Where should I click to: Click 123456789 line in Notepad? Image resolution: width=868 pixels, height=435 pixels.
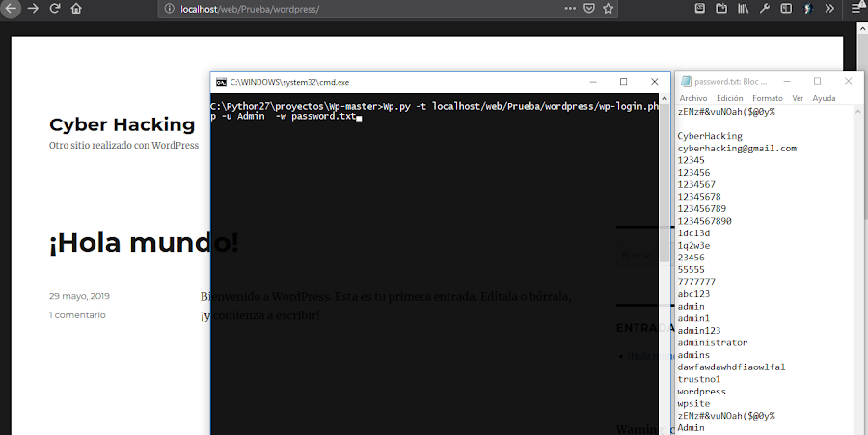[701, 209]
